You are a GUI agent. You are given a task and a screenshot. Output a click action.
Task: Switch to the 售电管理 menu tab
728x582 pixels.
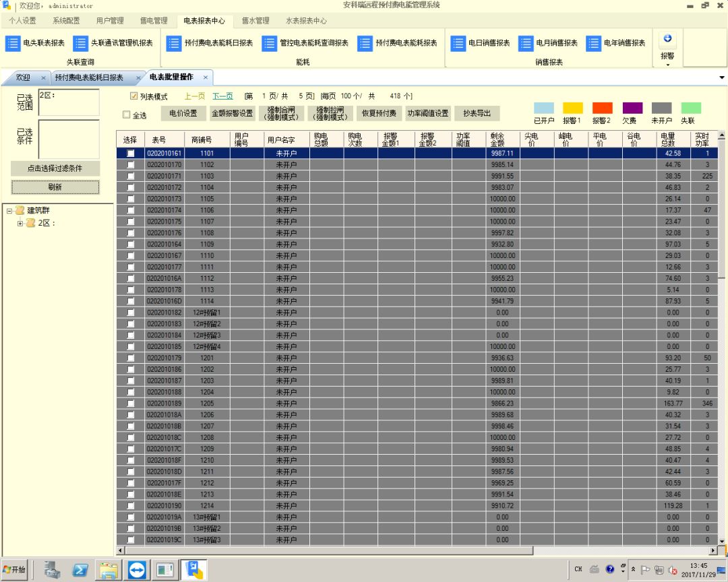pos(154,20)
